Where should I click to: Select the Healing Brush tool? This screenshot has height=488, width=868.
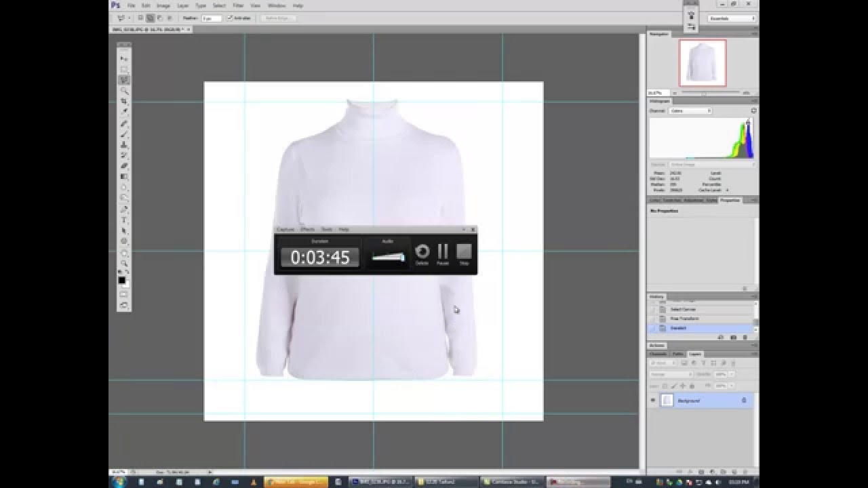click(x=124, y=123)
